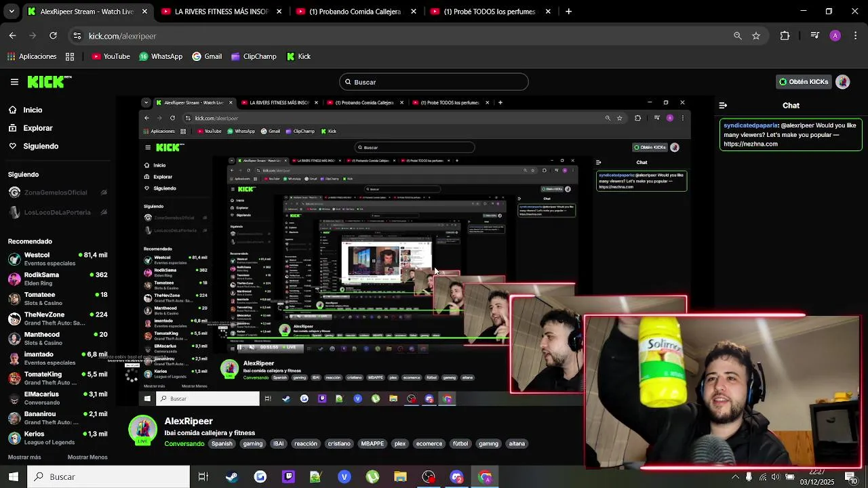Image resolution: width=868 pixels, height=488 pixels.
Task: Open the Chrome profile avatar
Action: click(x=835, y=36)
